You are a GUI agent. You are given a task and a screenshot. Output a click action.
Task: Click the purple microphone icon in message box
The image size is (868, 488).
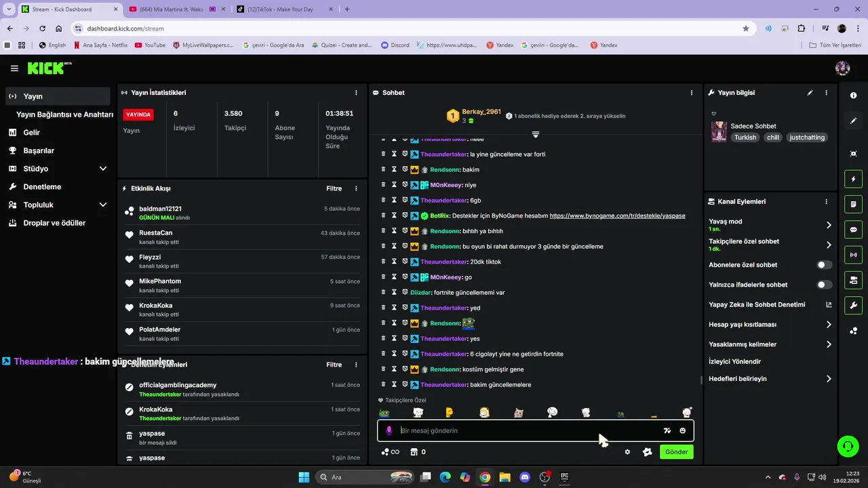pyautogui.click(x=389, y=430)
